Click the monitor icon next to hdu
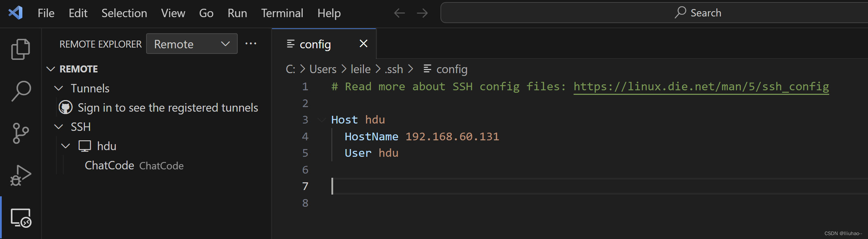This screenshot has height=239, width=868. point(85,146)
